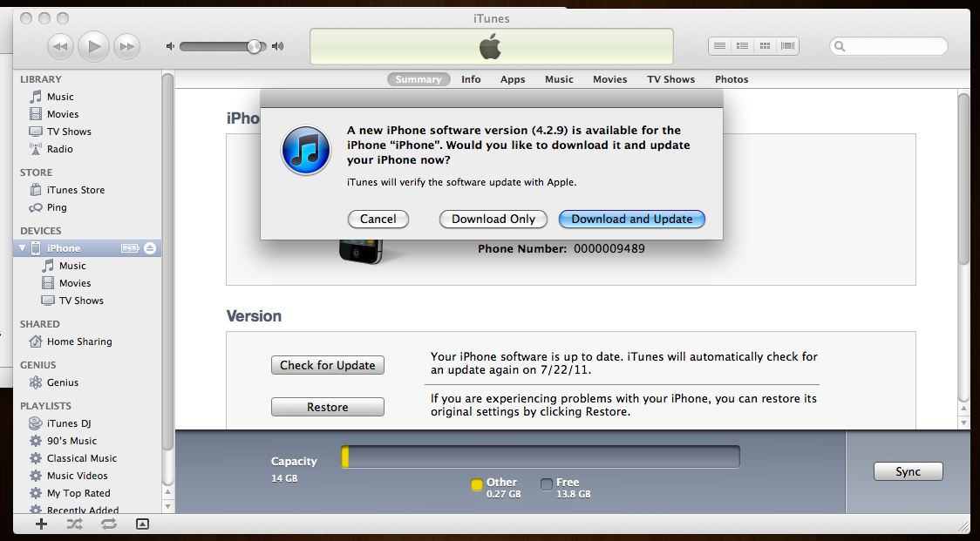Image resolution: width=980 pixels, height=541 pixels.
Task: Click the capacity usage bar
Action: 541,456
